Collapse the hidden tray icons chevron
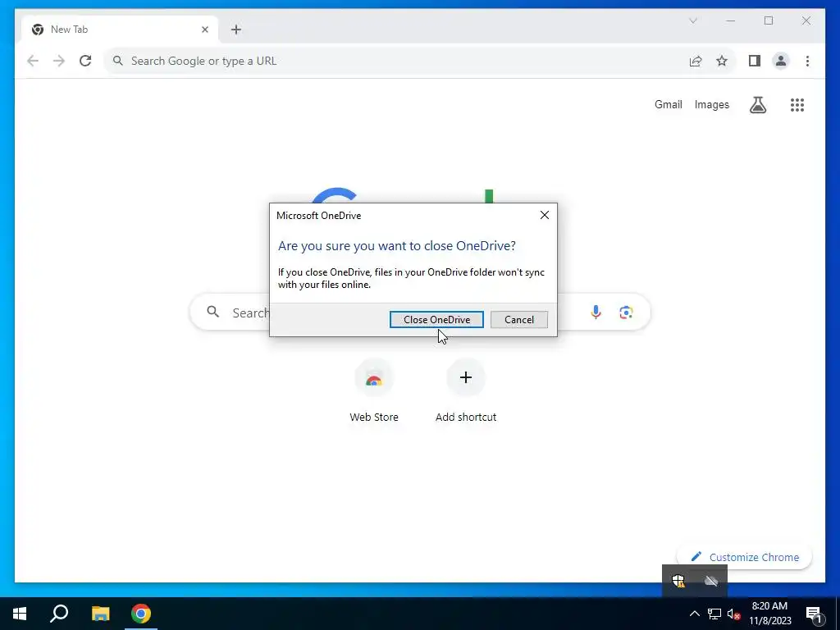 pyautogui.click(x=694, y=614)
